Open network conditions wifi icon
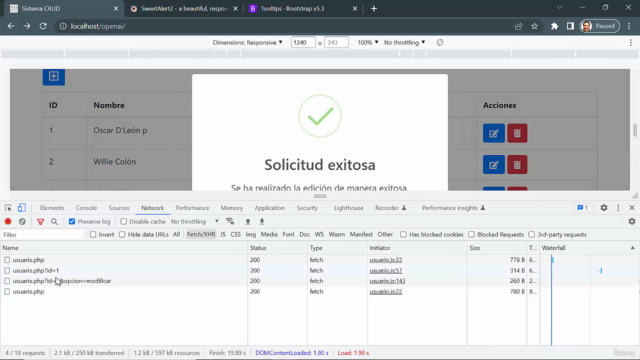This screenshot has width=640, height=360. tap(230, 221)
